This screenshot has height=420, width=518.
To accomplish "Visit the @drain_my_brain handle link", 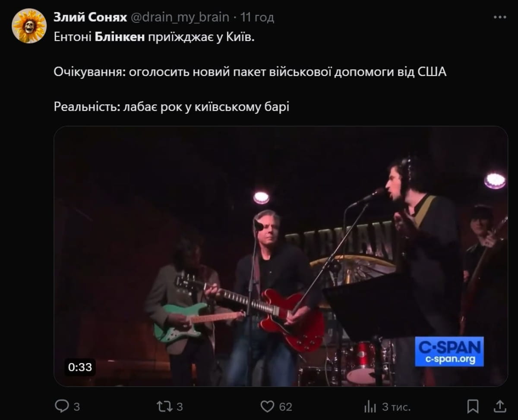I will click(180, 17).
